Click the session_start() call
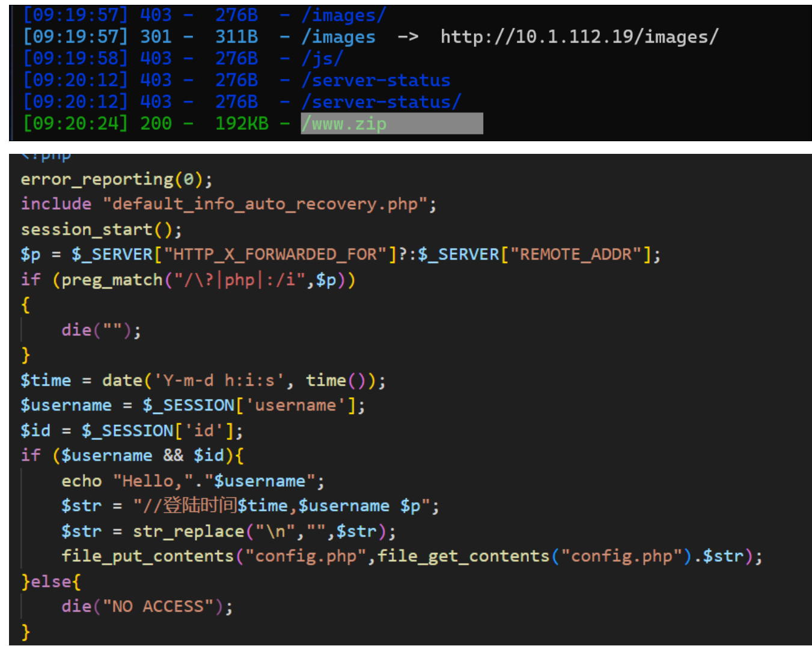Viewport: 812px width, 646px height. pyautogui.click(x=101, y=230)
